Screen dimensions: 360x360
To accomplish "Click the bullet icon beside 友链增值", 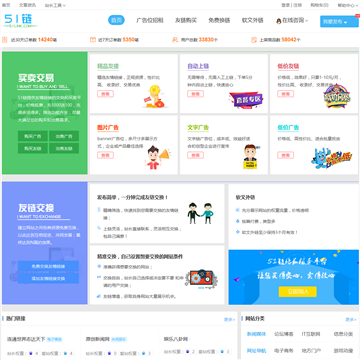I will (x=99, y=296).
